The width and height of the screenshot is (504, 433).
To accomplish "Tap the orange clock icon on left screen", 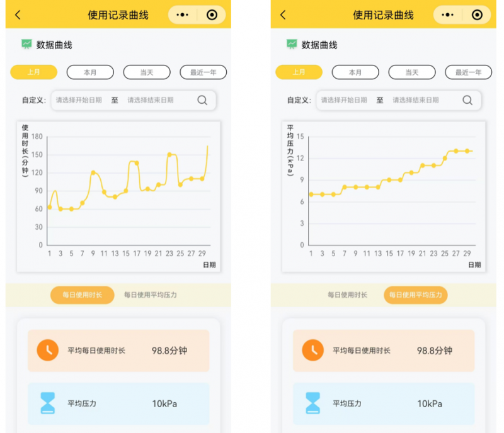I will [48, 351].
